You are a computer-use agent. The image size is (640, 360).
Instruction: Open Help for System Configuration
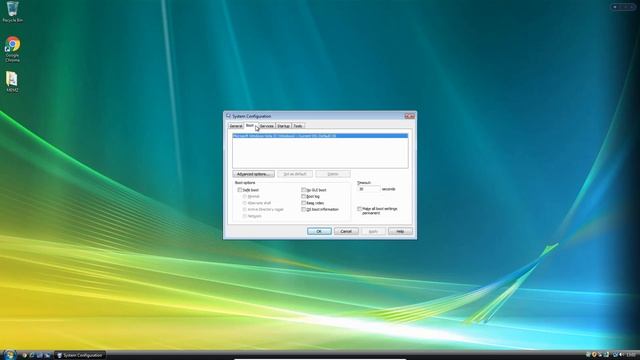point(400,231)
